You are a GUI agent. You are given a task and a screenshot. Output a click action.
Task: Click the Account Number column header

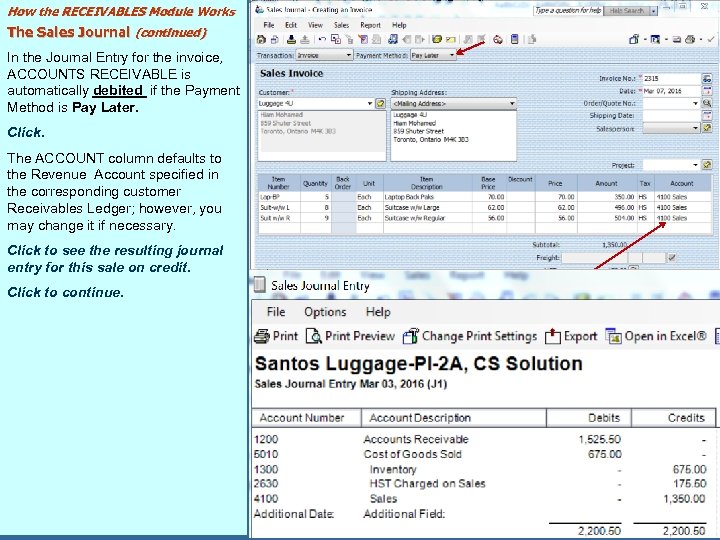[x=306, y=418]
